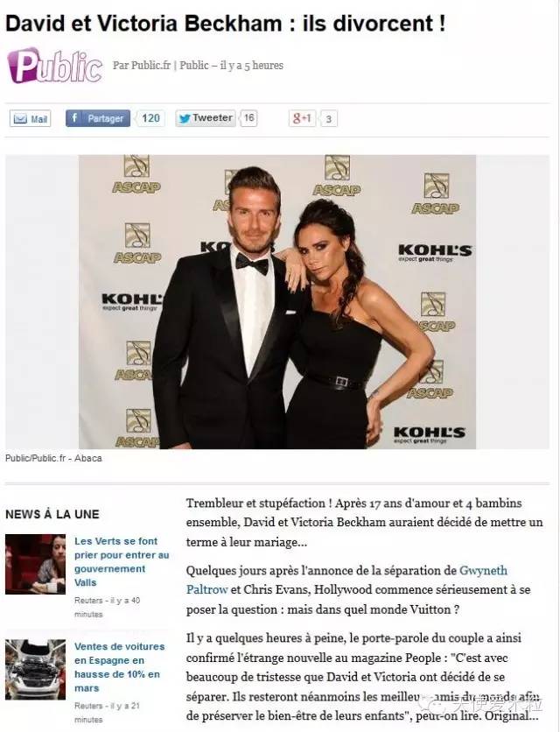Click the Tweeter button

(x=206, y=118)
